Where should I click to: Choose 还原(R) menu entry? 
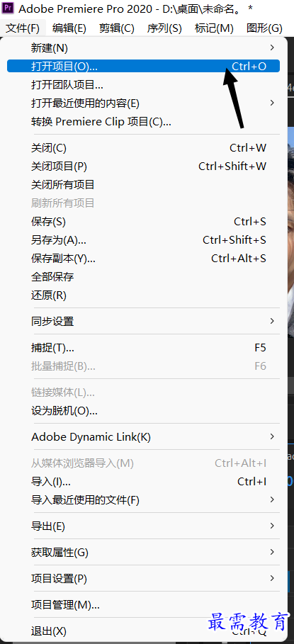pos(143,295)
